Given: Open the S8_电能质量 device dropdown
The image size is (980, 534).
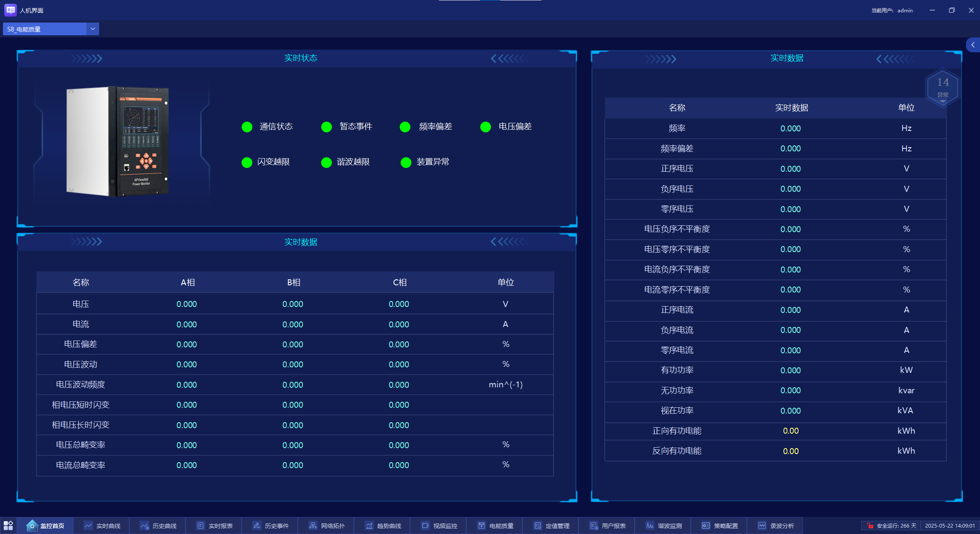Looking at the screenshot, I should 92,29.
